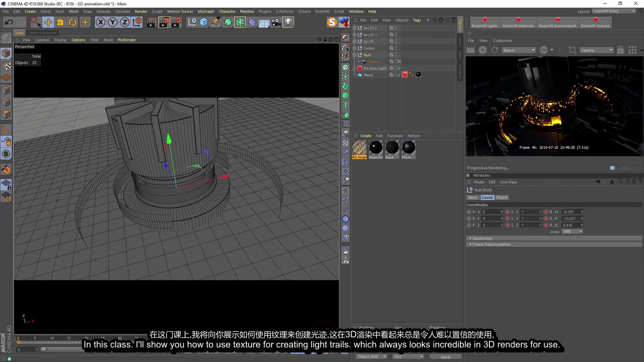Toggle RS Area Light green enable checkmark
Image resolution: width=644 pixels, height=362 pixels.
pyautogui.click(x=398, y=68)
